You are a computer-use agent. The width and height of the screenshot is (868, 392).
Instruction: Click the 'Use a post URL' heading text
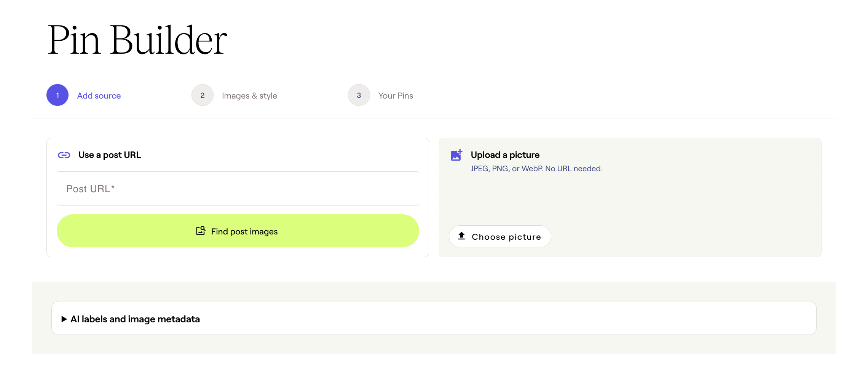pyautogui.click(x=110, y=155)
